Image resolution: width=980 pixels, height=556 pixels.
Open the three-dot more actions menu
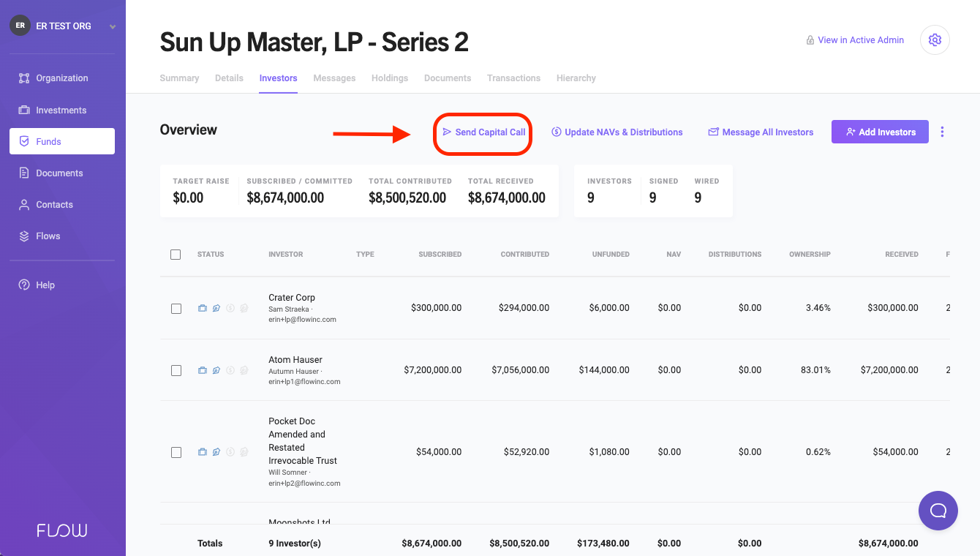click(942, 132)
